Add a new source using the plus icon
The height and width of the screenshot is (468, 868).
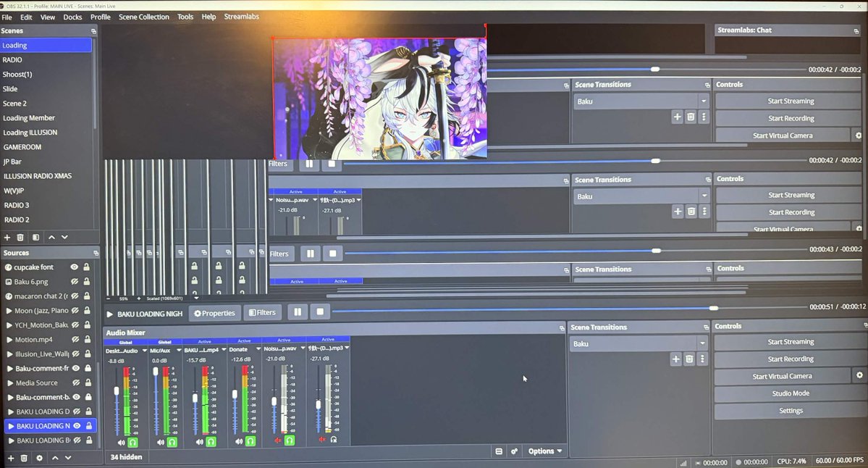(x=11, y=458)
